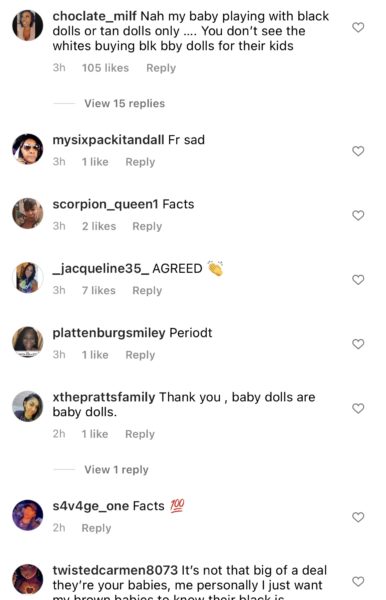Open xtheprattsfamily username link
The height and width of the screenshot is (600, 386).
point(104,397)
